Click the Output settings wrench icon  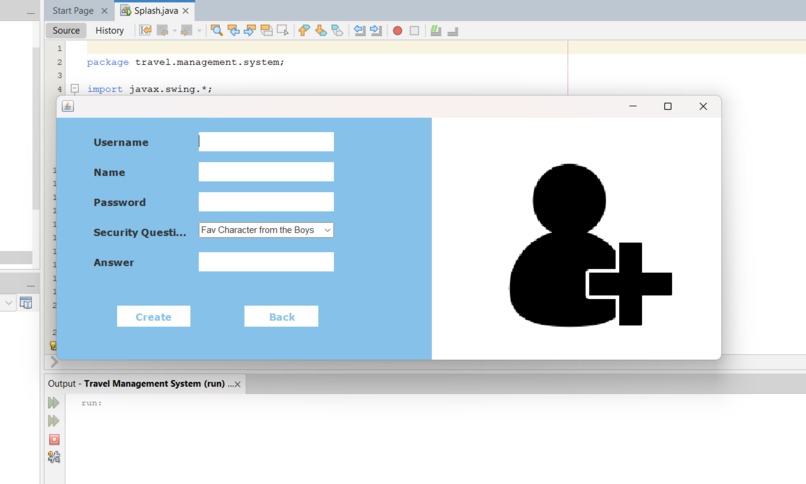54,457
